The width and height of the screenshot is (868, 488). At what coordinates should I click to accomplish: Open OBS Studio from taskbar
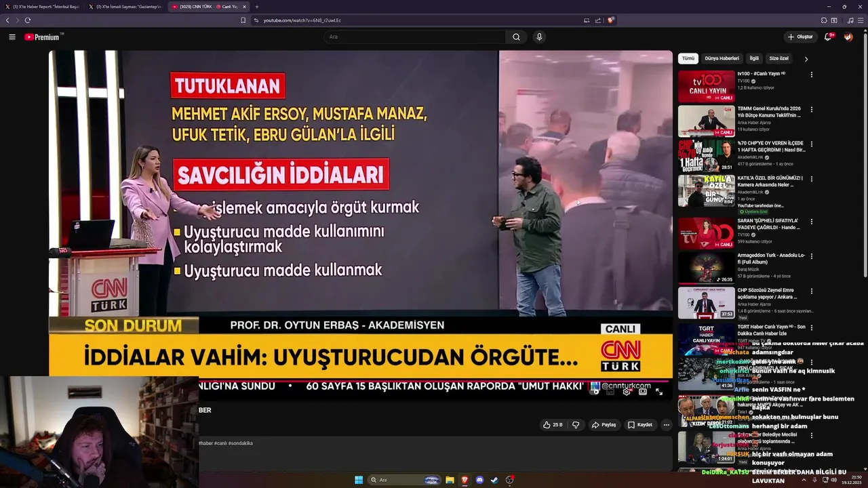click(509, 480)
